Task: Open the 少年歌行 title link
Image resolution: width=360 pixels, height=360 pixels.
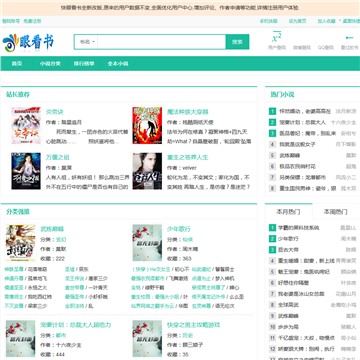Action: click(179, 229)
